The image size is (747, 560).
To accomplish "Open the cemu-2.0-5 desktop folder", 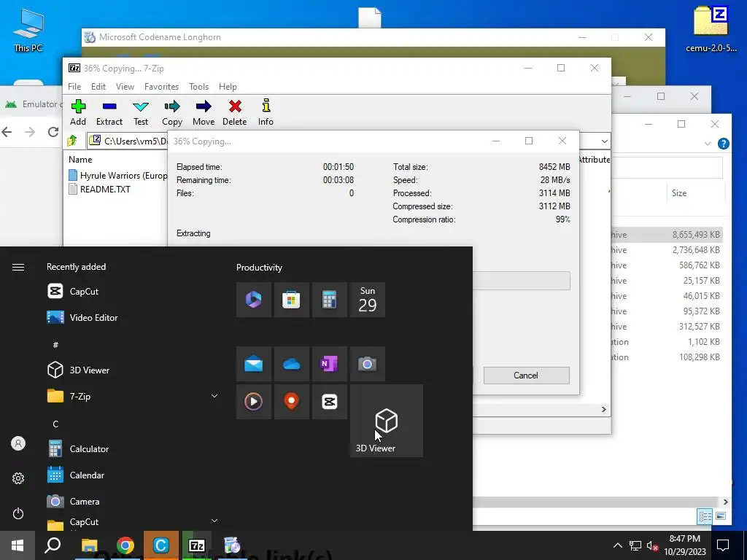I will [711, 28].
